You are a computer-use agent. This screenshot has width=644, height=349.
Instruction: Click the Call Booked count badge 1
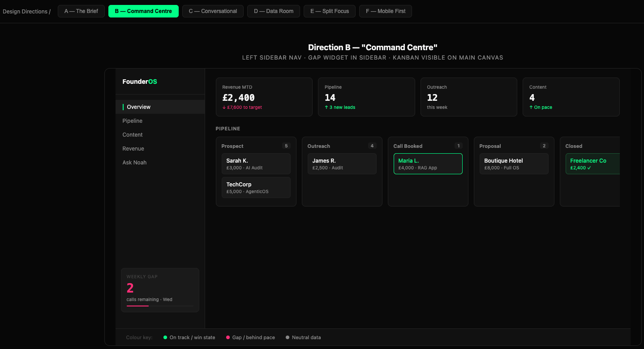tap(458, 146)
